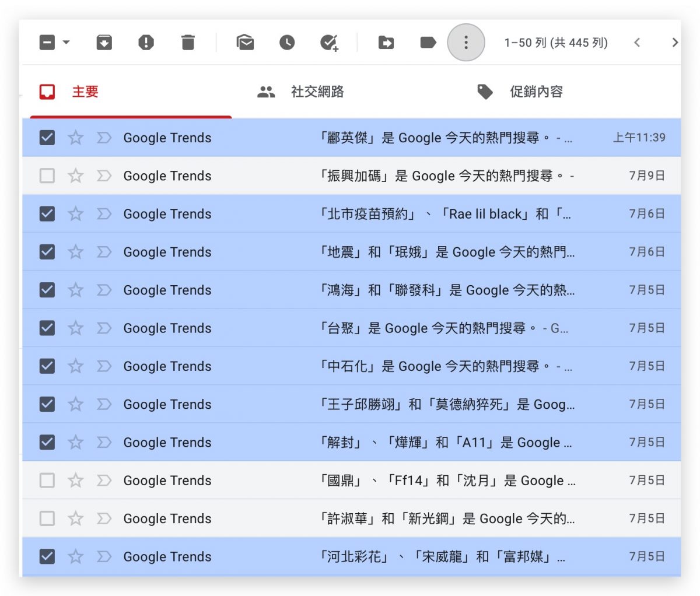Click the 1–50 列 (共 445 列) counter
This screenshot has height=596, width=700.
point(556,43)
